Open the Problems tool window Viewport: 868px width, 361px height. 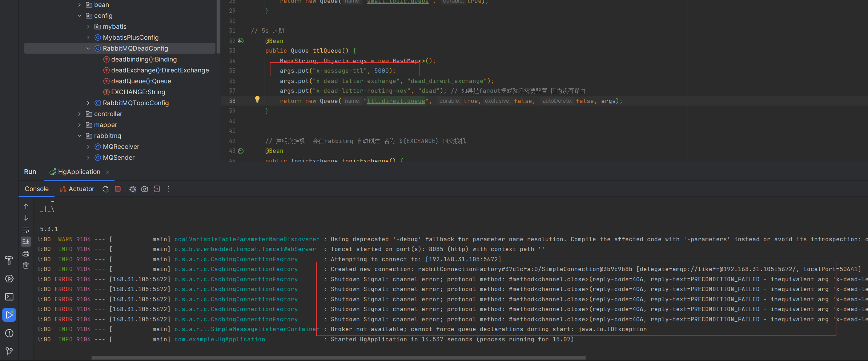(9, 333)
